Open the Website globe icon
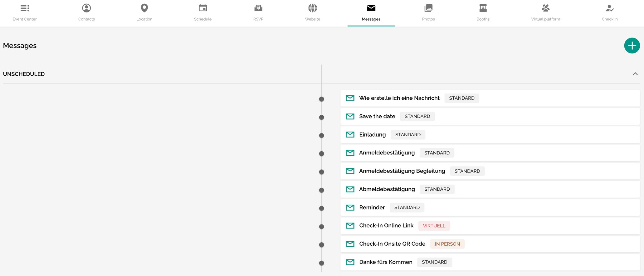This screenshot has height=276, width=644. (312, 8)
